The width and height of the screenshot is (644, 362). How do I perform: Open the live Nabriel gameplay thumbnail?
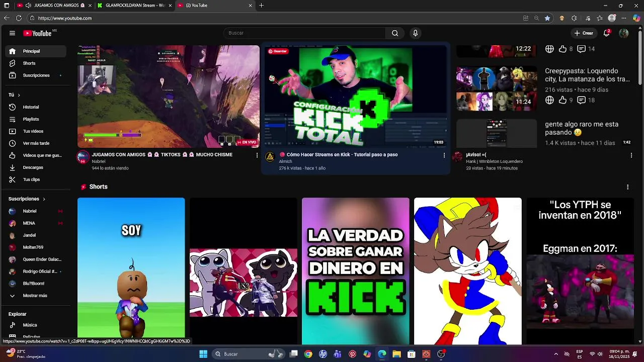click(x=168, y=97)
